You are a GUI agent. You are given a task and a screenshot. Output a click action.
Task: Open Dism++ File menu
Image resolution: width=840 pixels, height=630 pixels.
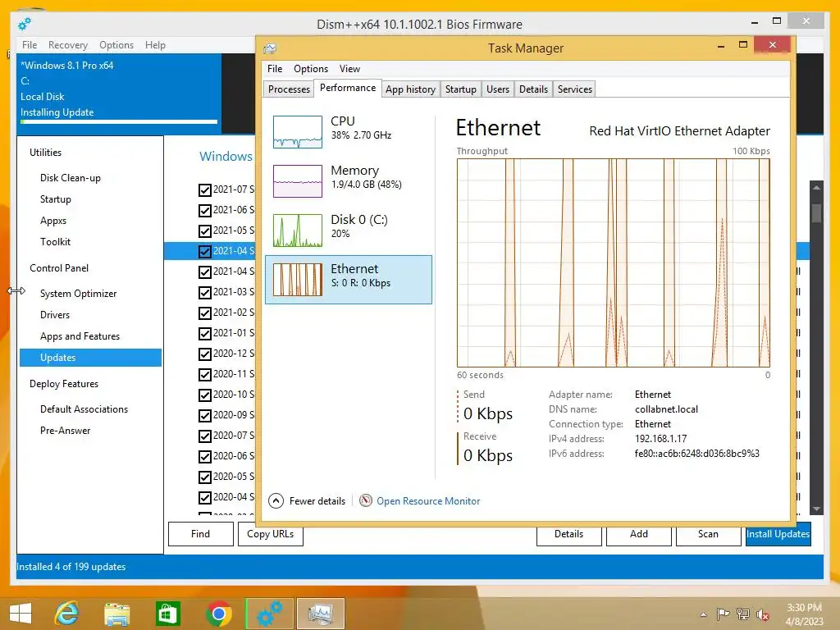click(x=30, y=45)
